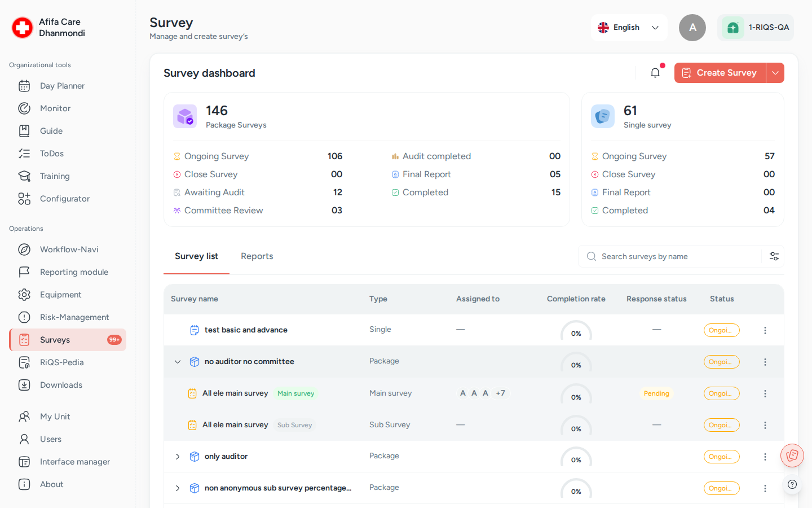This screenshot has width=812, height=508.
Task: Click the 99+ badge on Surveys
Action: click(x=114, y=340)
